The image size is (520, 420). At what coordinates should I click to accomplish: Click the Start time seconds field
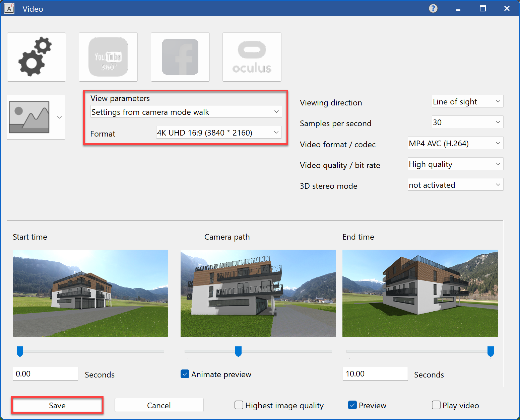[45, 374]
